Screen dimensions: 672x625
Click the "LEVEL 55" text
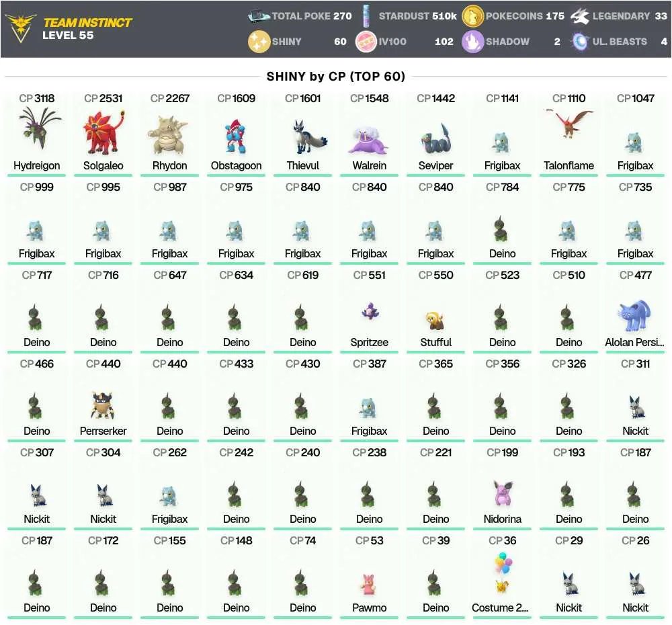click(x=68, y=35)
